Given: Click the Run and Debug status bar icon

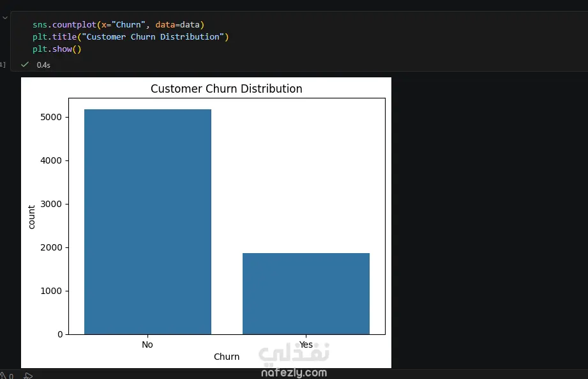Looking at the screenshot, I should (28, 376).
